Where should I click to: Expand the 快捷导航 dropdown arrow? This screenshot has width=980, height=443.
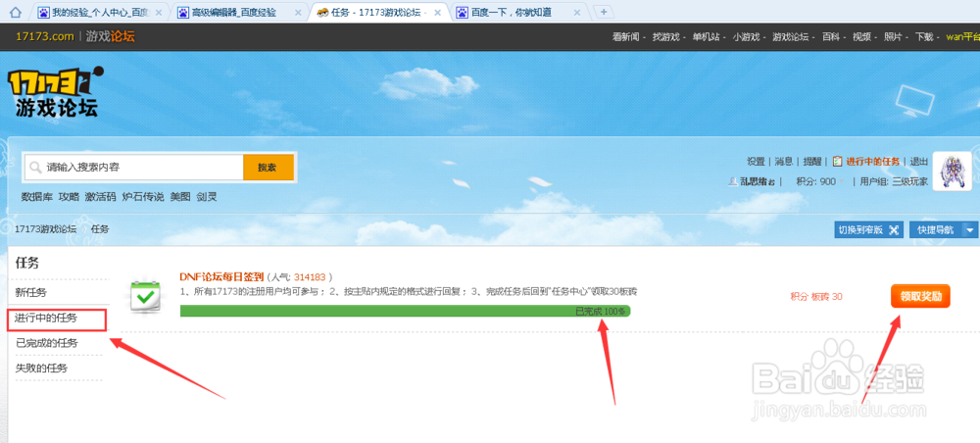tap(970, 229)
